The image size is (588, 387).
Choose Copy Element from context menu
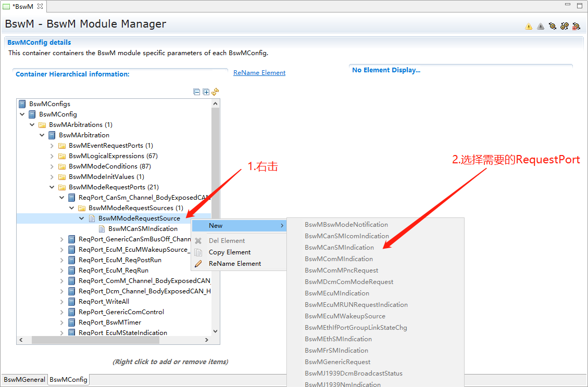pos(230,252)
